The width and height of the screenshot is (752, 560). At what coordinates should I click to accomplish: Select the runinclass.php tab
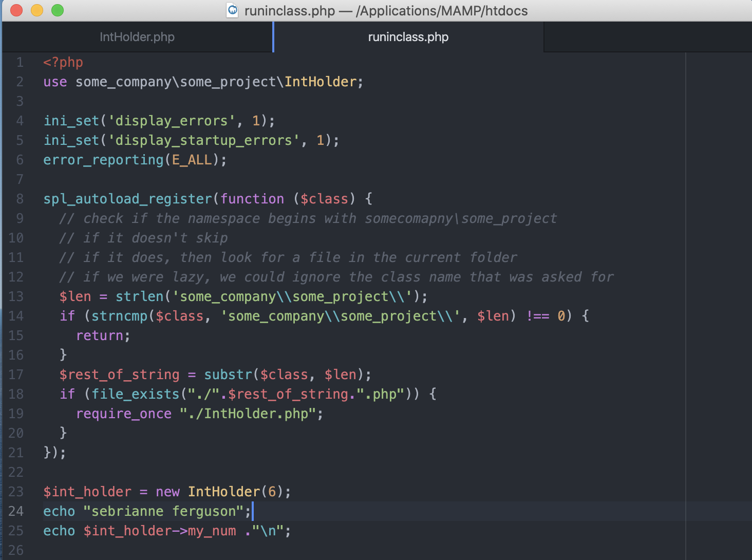pos(408,37)
